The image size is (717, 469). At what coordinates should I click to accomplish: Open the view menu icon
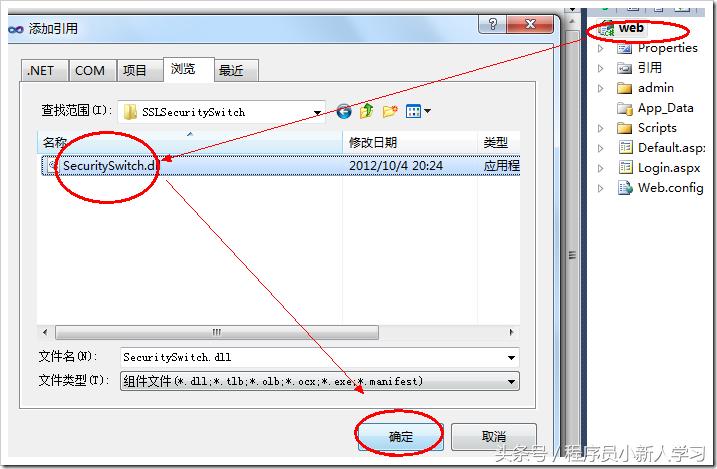(418, 111)
